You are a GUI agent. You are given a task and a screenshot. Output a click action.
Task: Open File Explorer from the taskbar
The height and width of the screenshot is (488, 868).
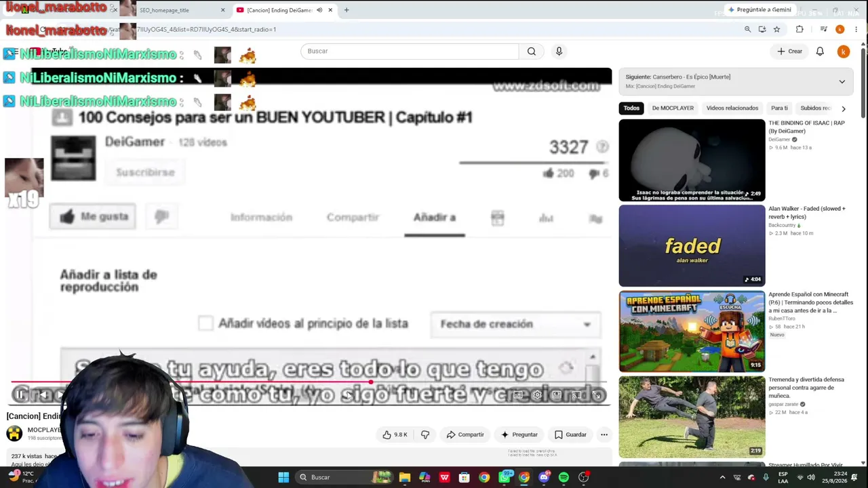[405, 477]
